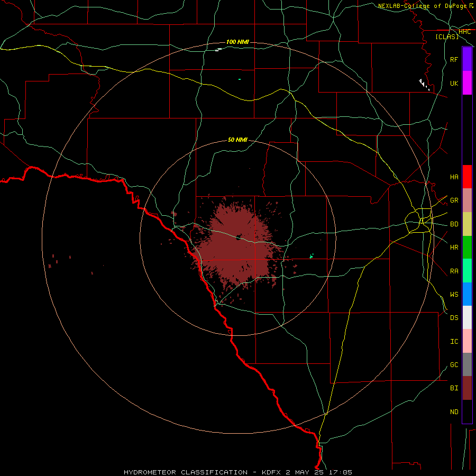476x476 pixels.
Task: Click the HR green legend swatch
Action: [467, 248]
